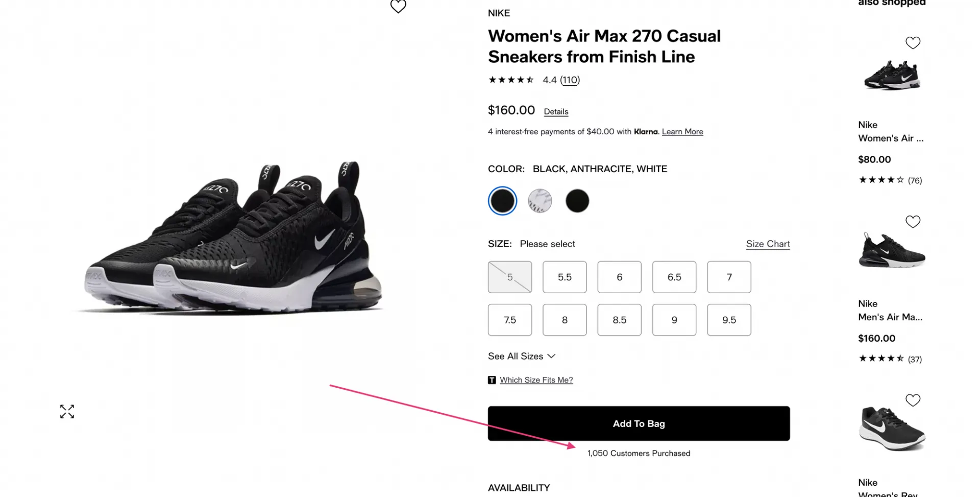Select size 5.5
Image resolution: width=980 pixels, height=497 pixels.
tap(565, 277)
